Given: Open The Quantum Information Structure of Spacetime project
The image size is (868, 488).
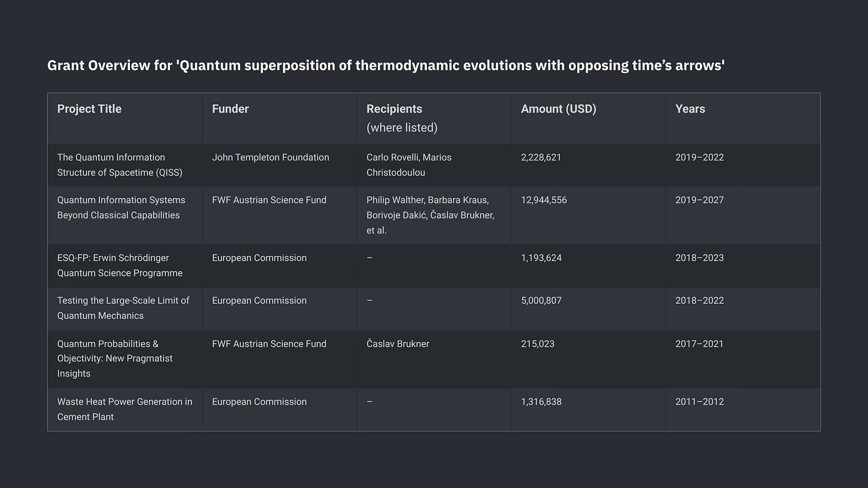Looking at the screenshot, I should 120,165.
